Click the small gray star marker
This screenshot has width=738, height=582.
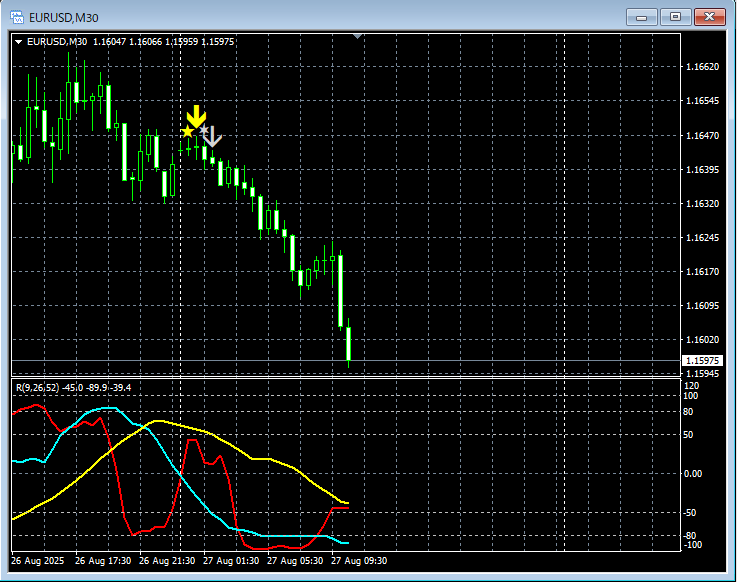point(203,129)
